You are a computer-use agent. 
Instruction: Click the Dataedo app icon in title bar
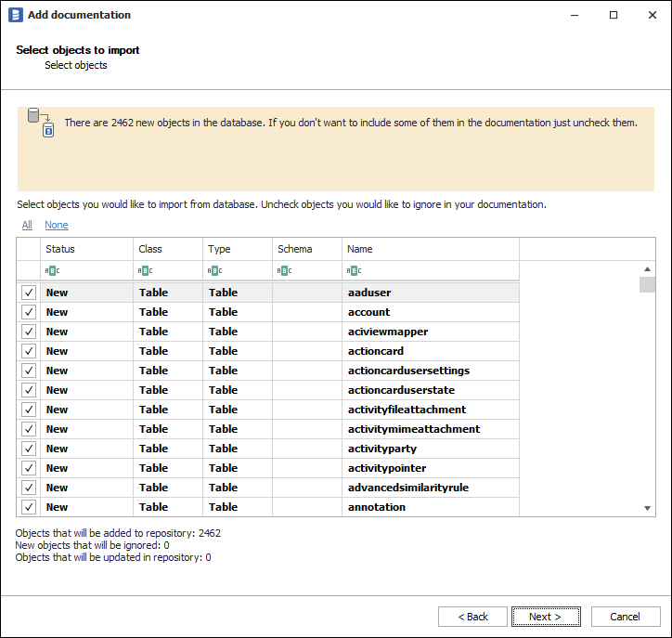coord(15,15)
